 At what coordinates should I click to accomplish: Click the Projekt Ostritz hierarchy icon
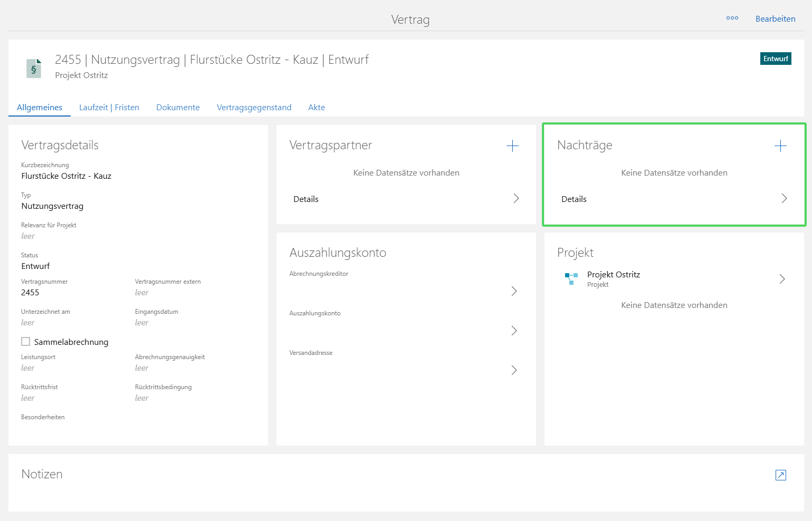(571, 278)
